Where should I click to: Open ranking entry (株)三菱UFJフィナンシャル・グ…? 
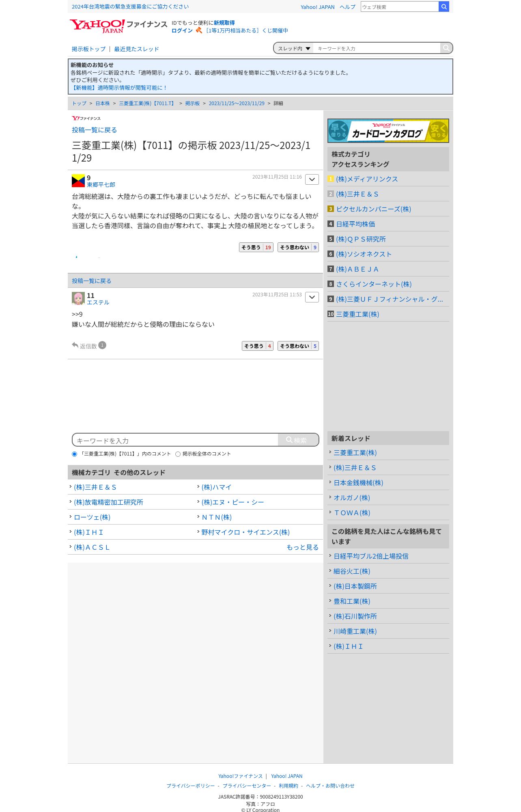[390, 299]
